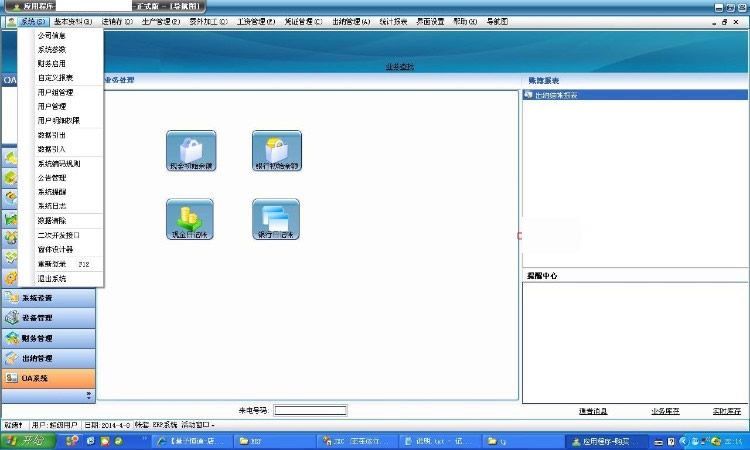The image size is (750, 450).
Task: Click the user icon left of 系统 menu
Action: click(11, 22)
